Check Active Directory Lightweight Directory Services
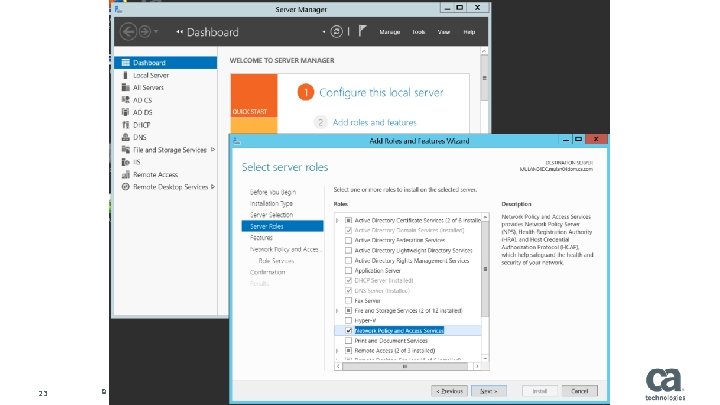 349,250
